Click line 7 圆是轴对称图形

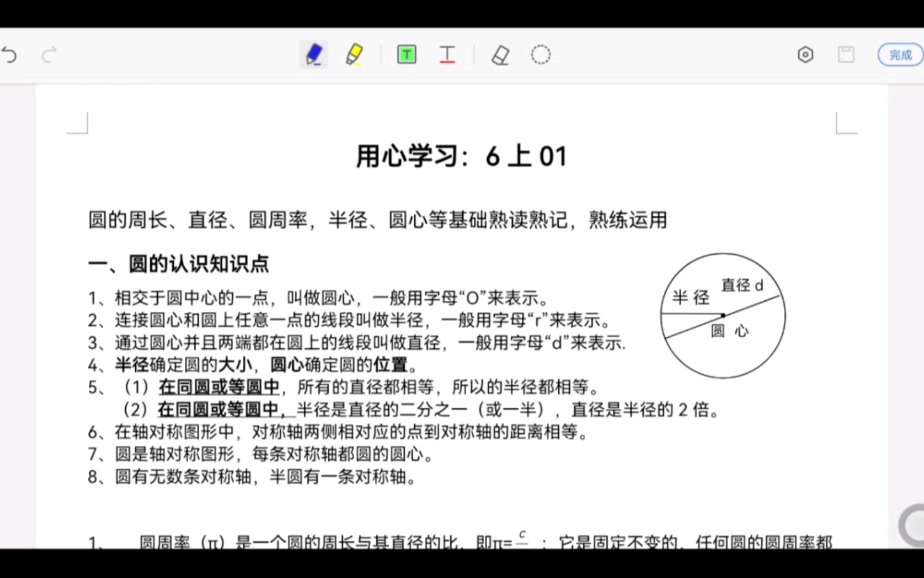coord(261,454)
